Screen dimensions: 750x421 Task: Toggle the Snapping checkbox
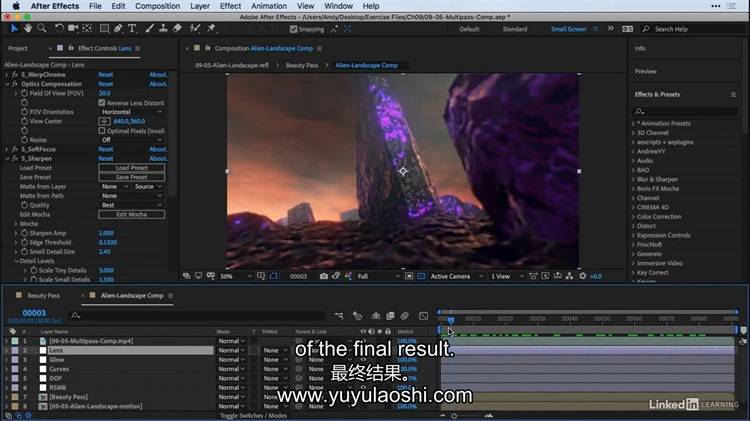pos(293,29)
